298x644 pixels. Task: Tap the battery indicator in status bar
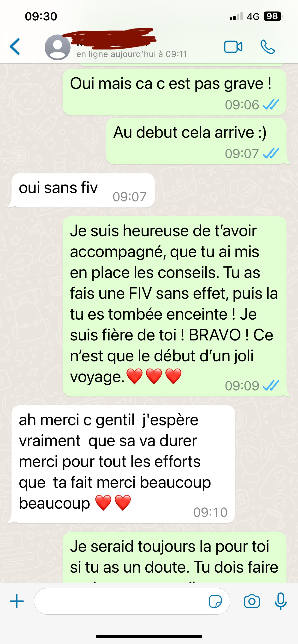[x=273, y=17]
